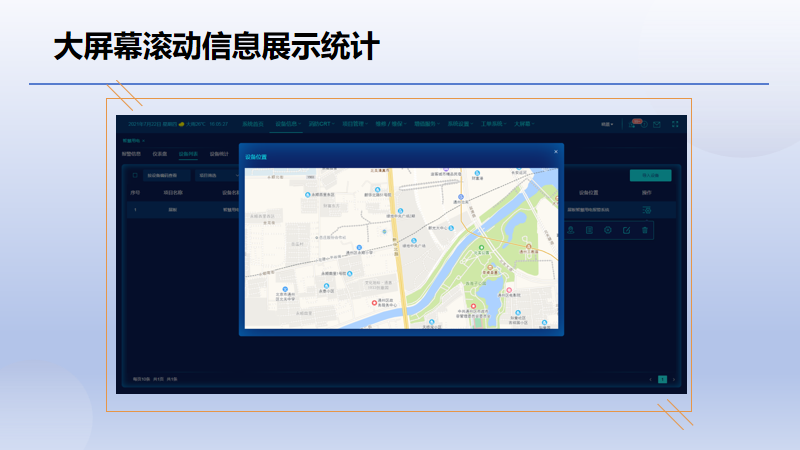Click the document detail action icon
The image size is (800, 450).
click(x=589, y=230)
